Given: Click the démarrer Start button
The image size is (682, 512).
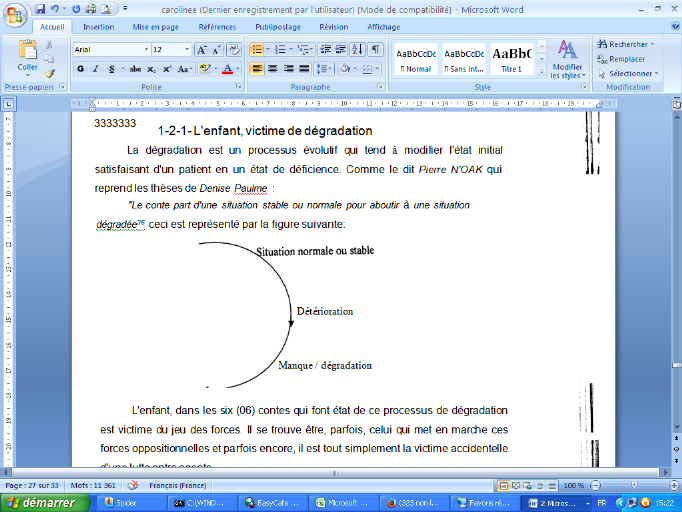Looking at the screenshot, I should [x=40, y=502].
